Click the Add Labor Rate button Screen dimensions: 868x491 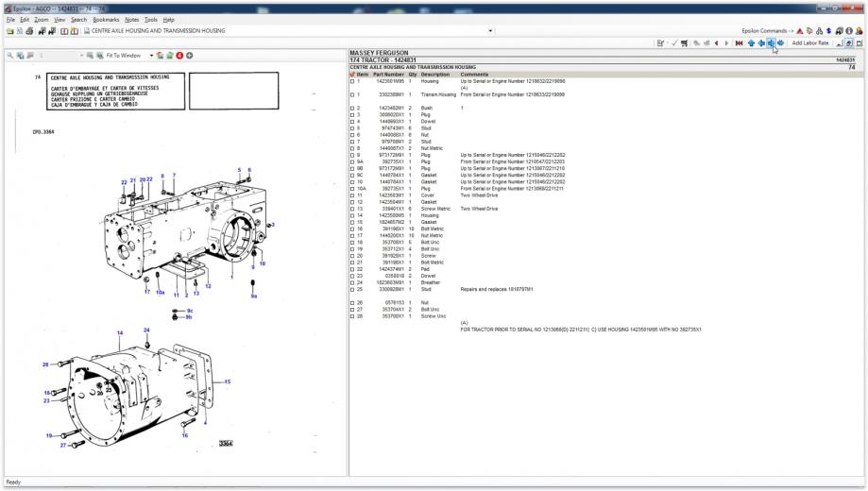810,43
